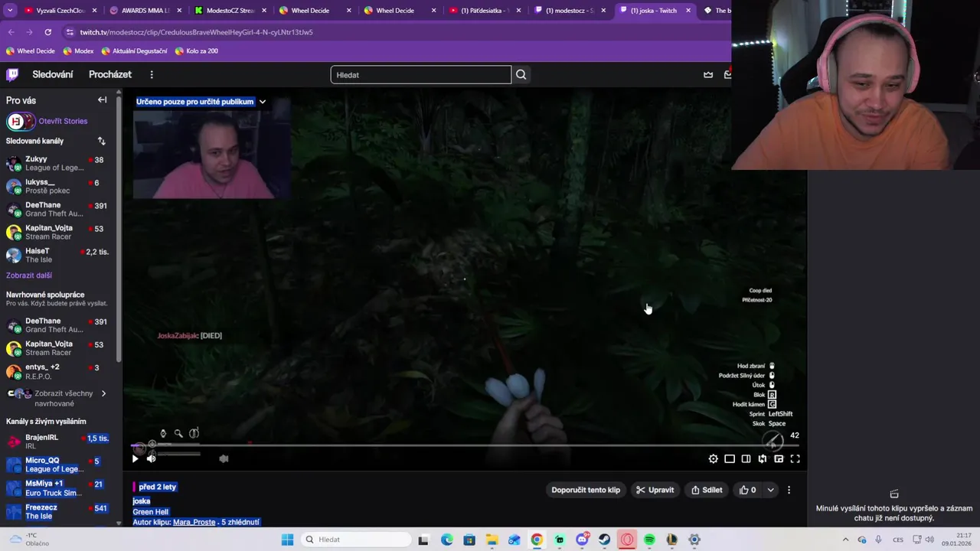Screen dimensions: 980x551
Task: Open the three-dot menu beside Procházet
Action: (x=152, y=74)
